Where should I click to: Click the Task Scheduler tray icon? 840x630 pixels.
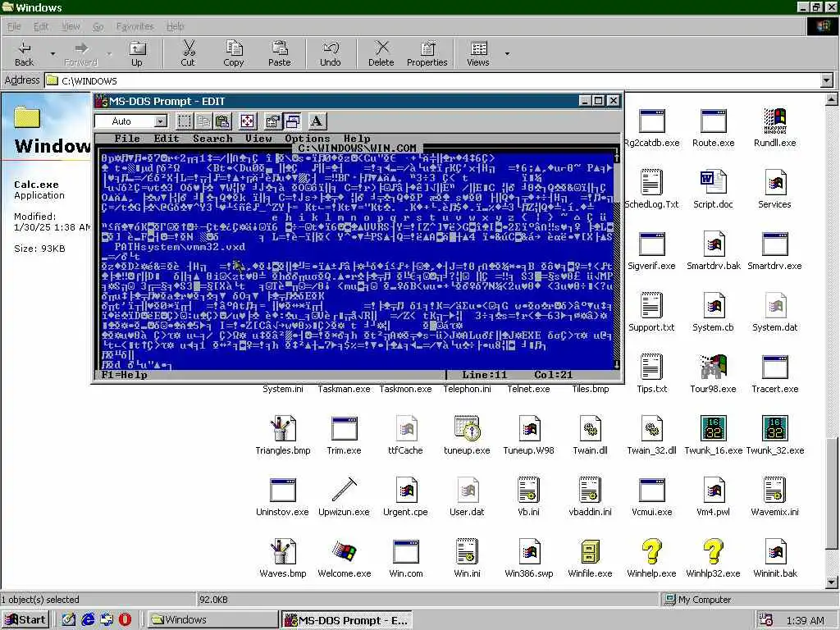767,620
